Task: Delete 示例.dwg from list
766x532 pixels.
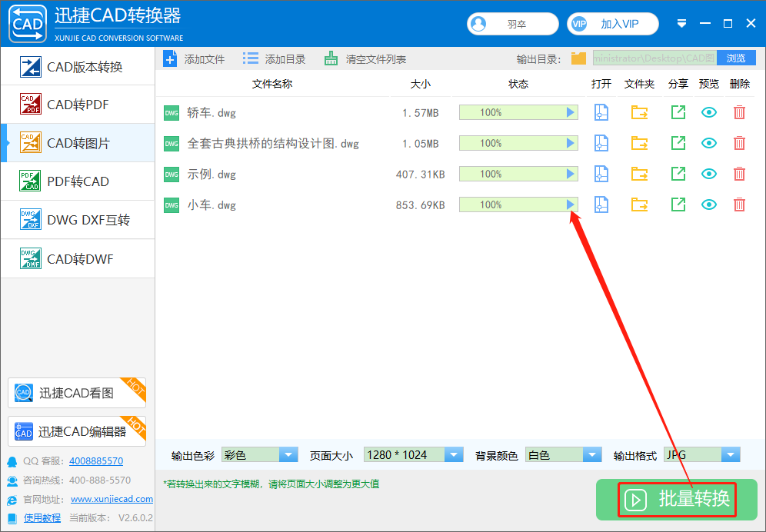Action: point(739,174)
